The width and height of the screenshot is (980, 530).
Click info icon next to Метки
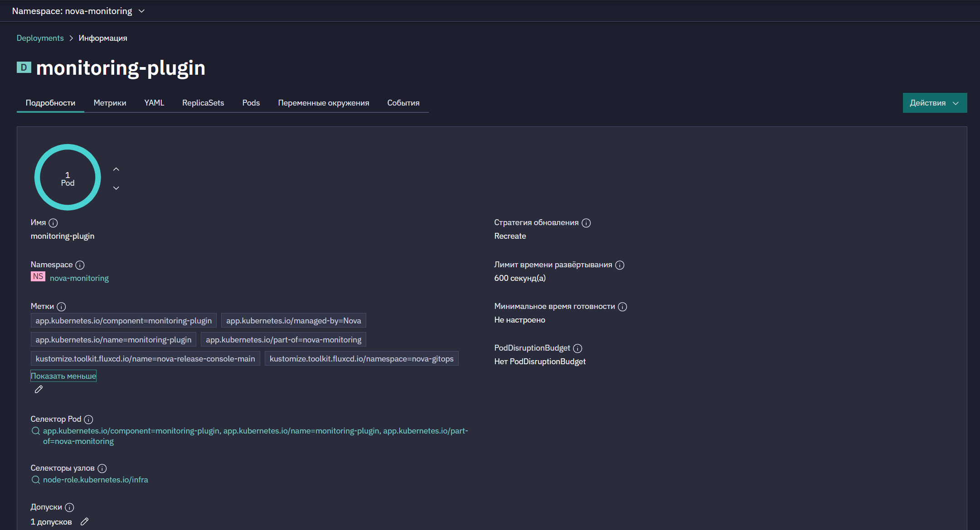(x=61, y=307)
